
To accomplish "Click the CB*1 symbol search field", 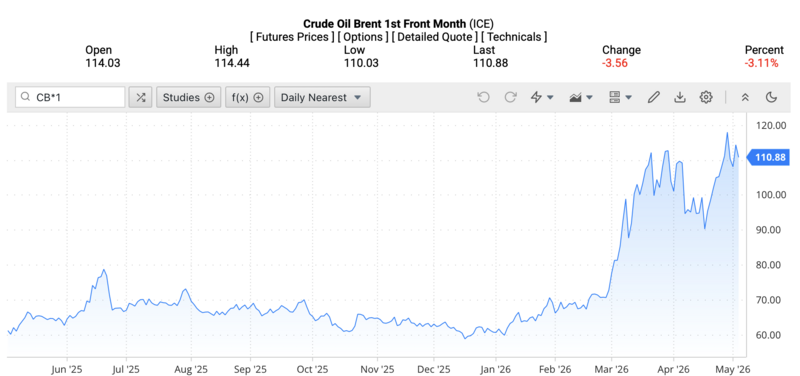I will [x=70, y=97].
